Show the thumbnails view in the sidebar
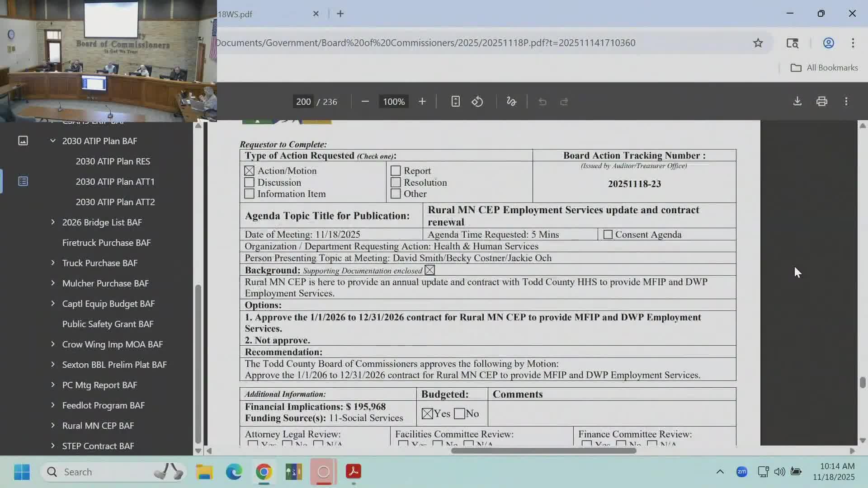Screen dimensions: 868x488 (x=23, y=141)
